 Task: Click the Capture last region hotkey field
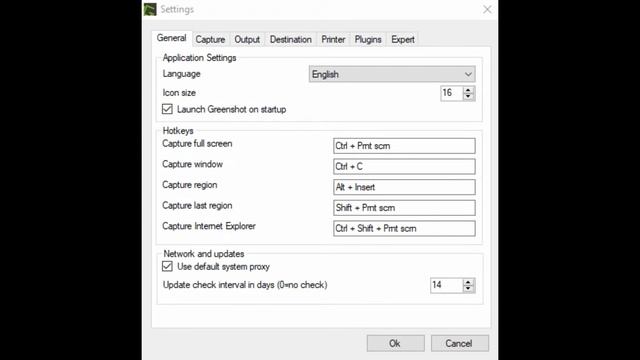(404, 208)
